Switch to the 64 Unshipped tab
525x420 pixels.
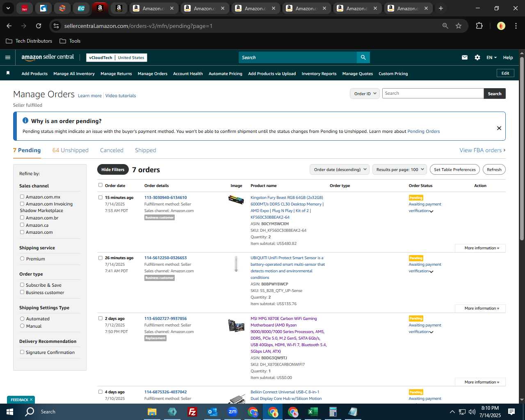point(71,150)
